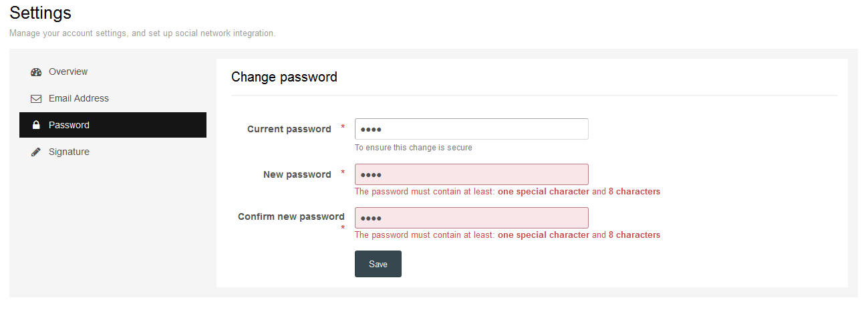Click the New password label
The image size is (868, 310).
[297, 174]
